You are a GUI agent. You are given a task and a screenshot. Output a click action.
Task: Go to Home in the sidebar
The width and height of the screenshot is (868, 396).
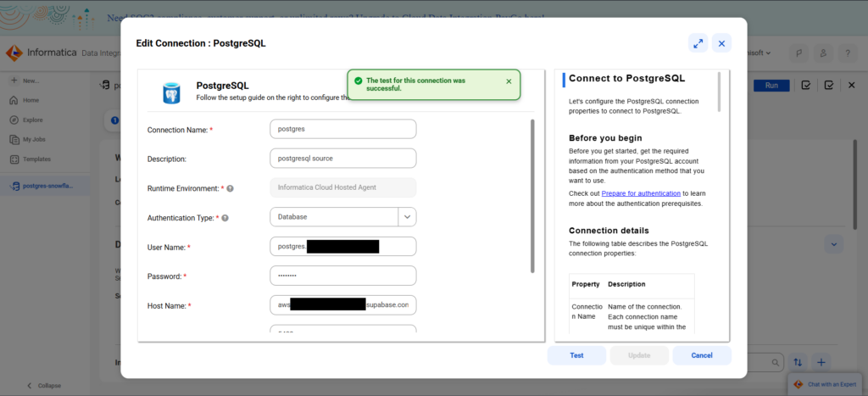click(x=25, y=100)
